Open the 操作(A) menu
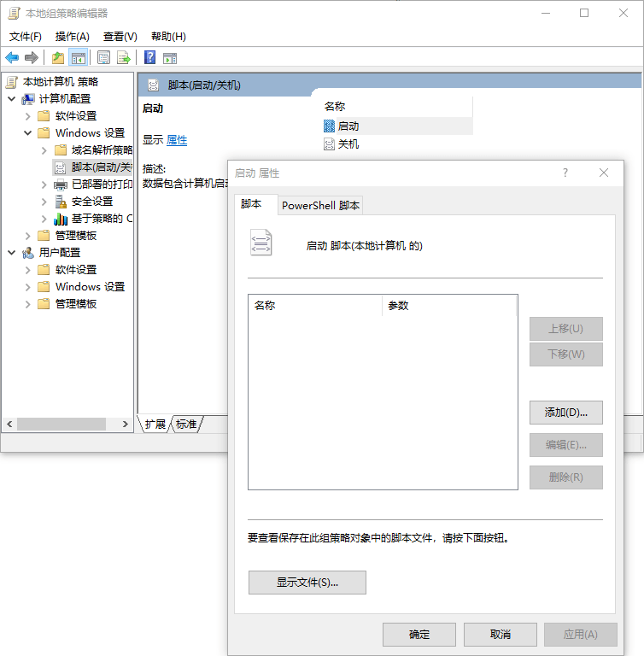 pyautogui.click(x=72, y=36)
